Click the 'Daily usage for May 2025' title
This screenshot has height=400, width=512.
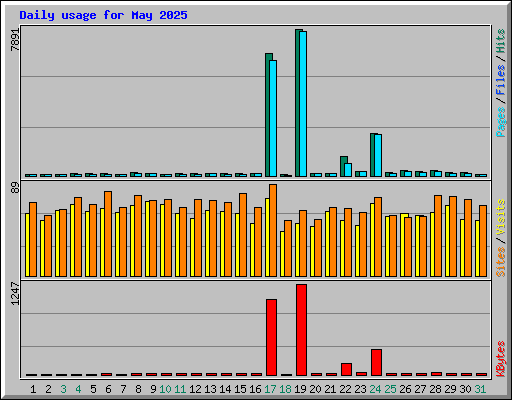[x=103, y=15]
